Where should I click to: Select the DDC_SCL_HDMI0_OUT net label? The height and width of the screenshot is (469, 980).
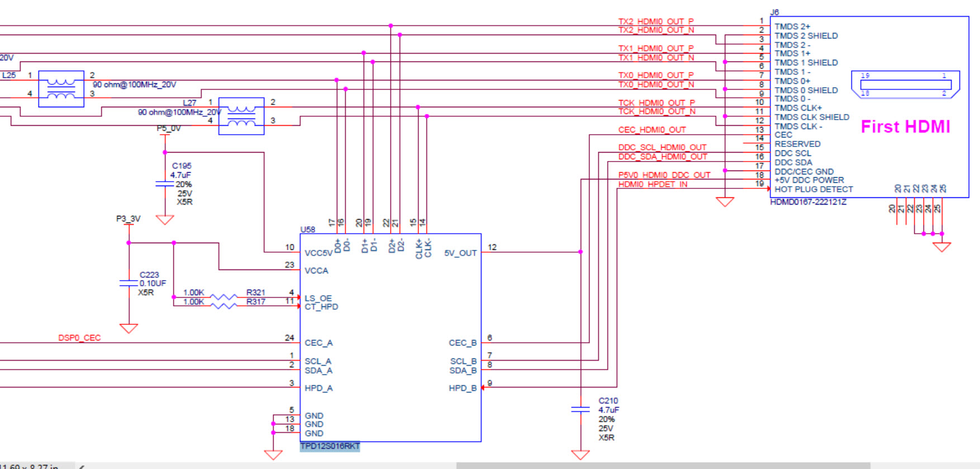pos(662,148)
